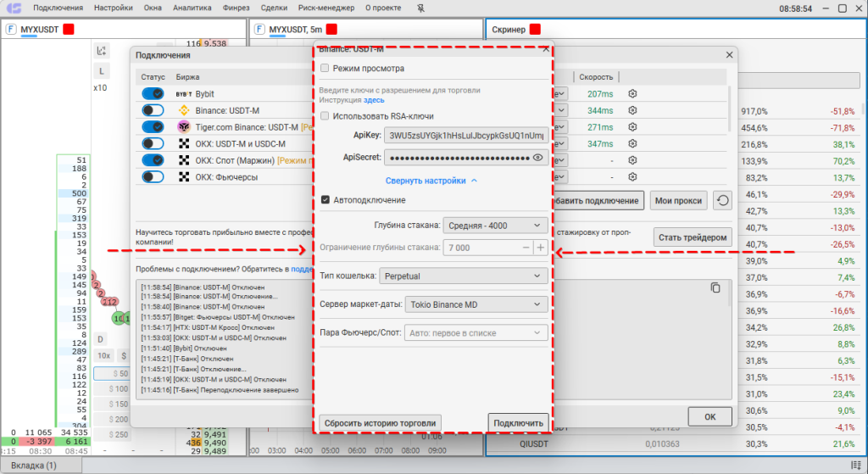The width and height of the screenshot is (868, 474).
Task: Show ApiSecret with the eye icon
Action: click(x=537, y=158)
